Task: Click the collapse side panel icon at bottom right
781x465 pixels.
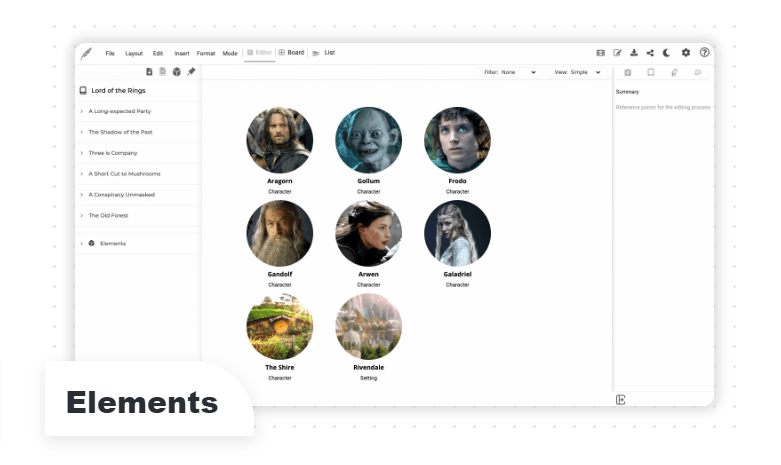Action: point(620,400)
